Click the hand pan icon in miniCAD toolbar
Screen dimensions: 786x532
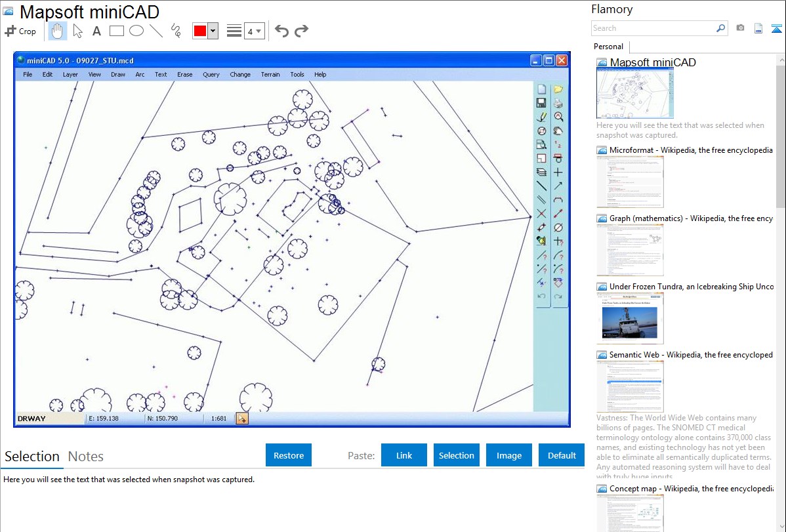coord(558,131)
